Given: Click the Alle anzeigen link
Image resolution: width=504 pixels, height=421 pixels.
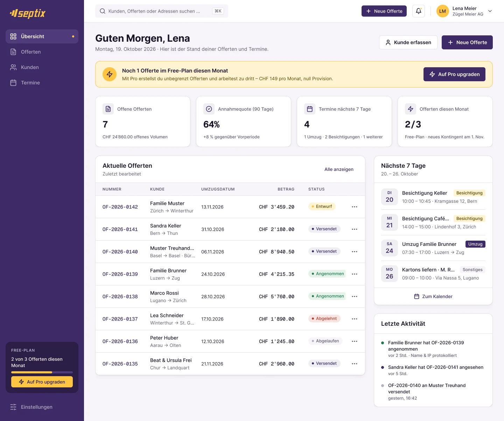Looking at the screenshot, I should click(339, 169).
